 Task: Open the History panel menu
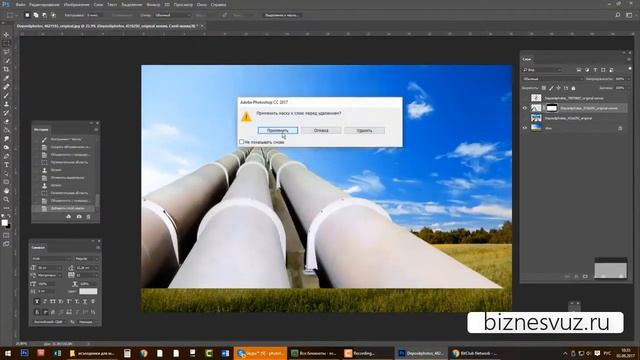(96, 129)
